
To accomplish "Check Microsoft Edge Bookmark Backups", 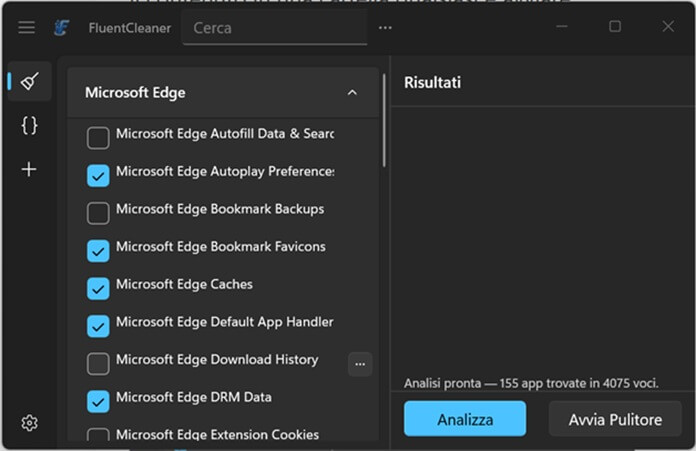I will click(98, 213).
